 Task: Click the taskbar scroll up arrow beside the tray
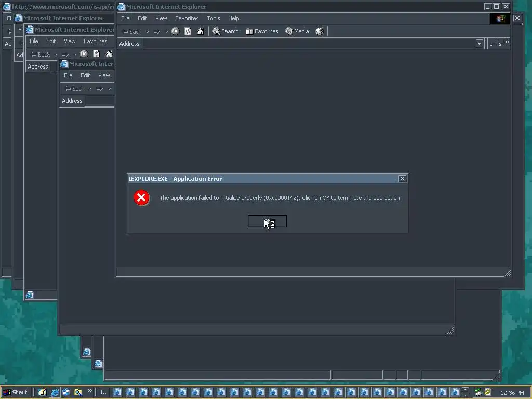click(x=465, y=390)
